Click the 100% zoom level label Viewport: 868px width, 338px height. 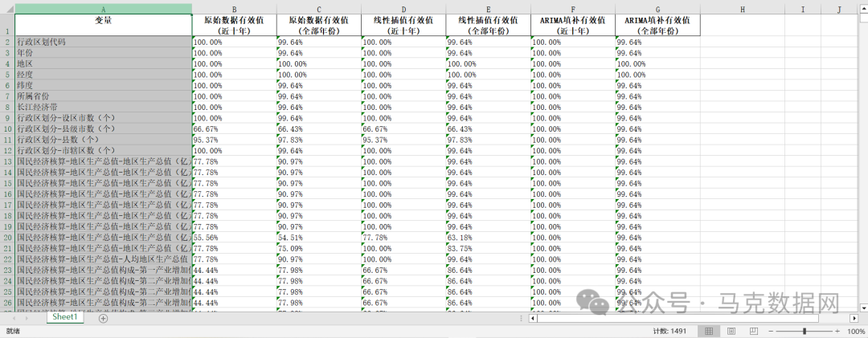point(856,332)
